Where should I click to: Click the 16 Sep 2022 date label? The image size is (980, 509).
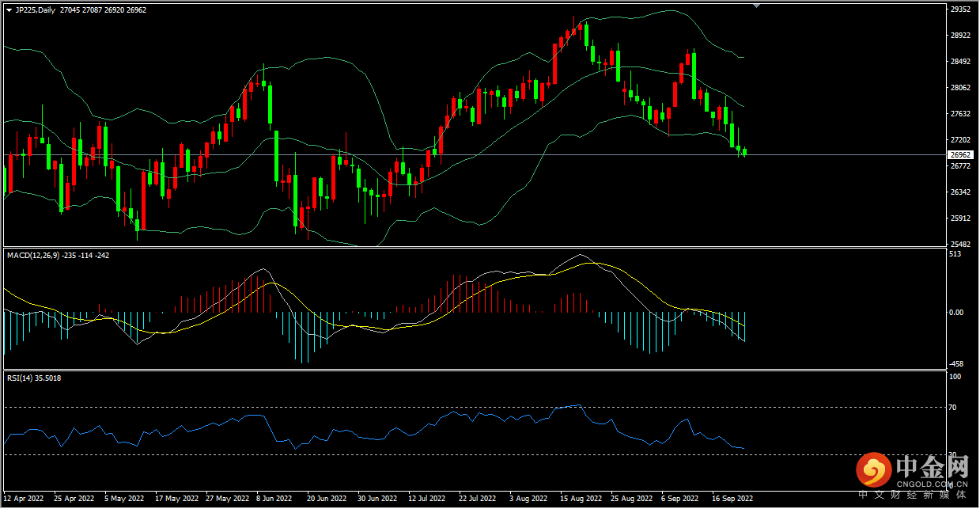pos(732,499)
